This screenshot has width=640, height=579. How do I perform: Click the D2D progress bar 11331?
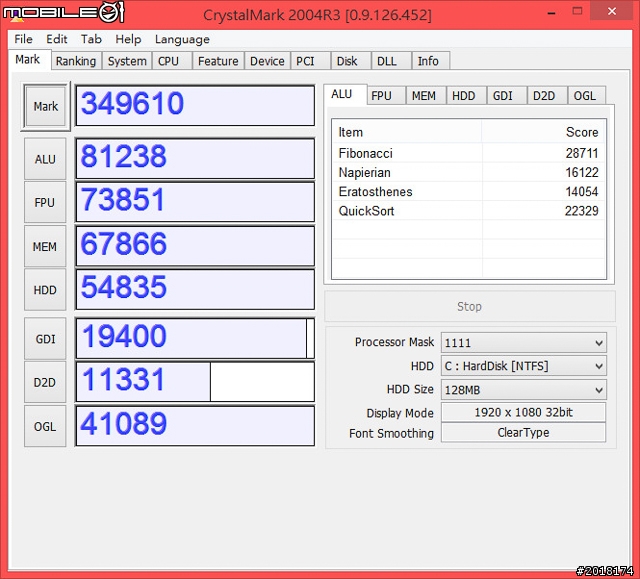coord(195,382)
